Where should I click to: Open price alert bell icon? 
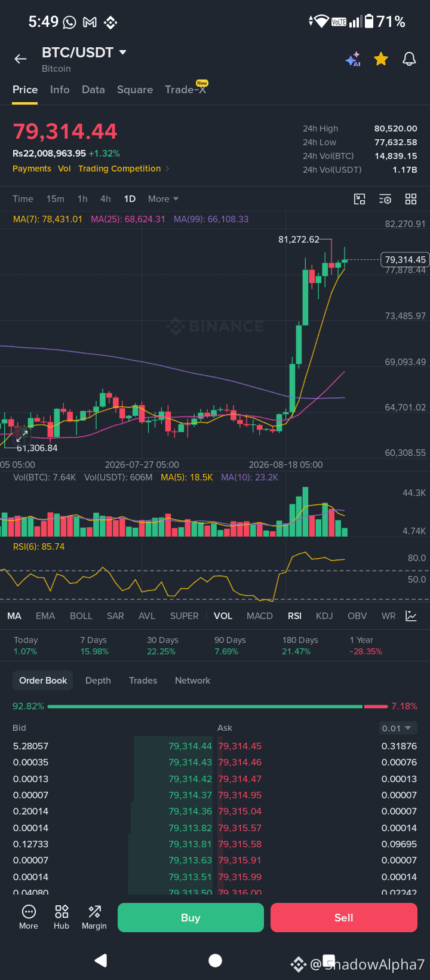click(x=409, y=59)
